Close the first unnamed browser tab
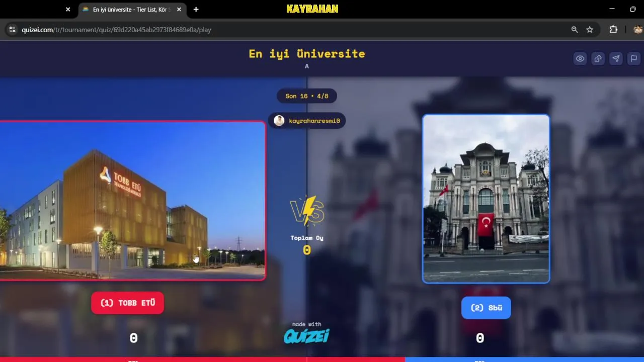 click(x=68, y=10)
